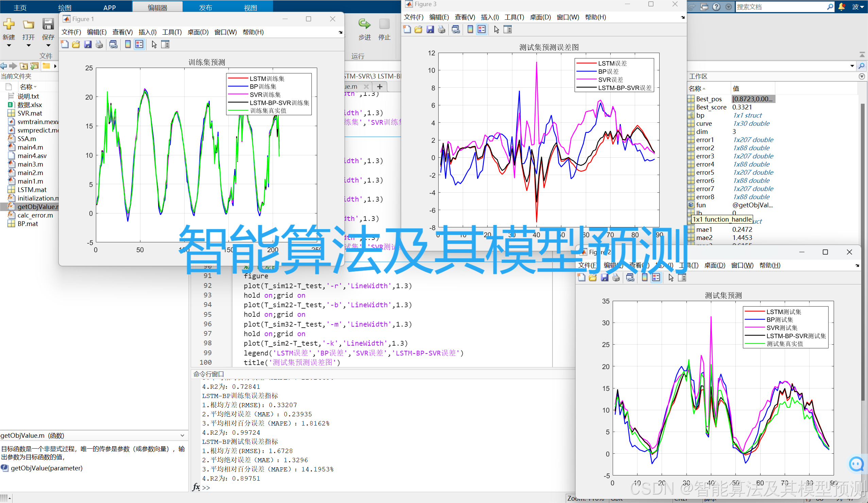Open main3.m in the file list
This screenshot has height=503, width=868.
coord(30,164)
